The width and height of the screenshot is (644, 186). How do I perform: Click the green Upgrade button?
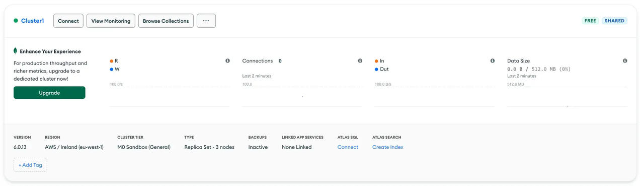click(49, 93)
